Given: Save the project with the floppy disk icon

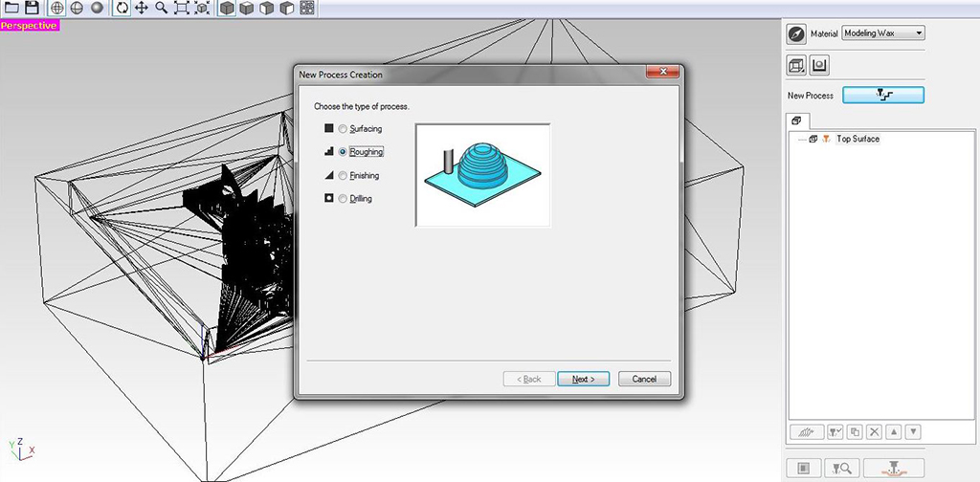Looking at the screenshot, I should (x=32, y=8).
